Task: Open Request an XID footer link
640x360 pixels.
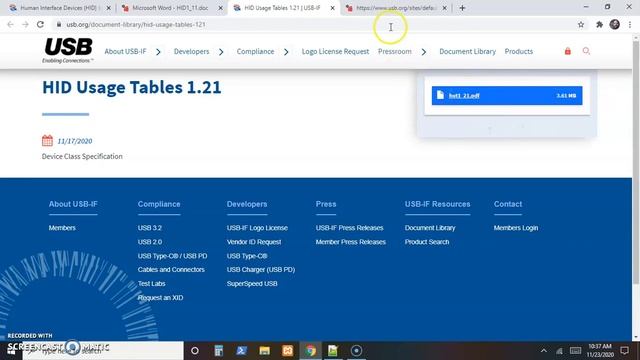Action: [160, 298]
